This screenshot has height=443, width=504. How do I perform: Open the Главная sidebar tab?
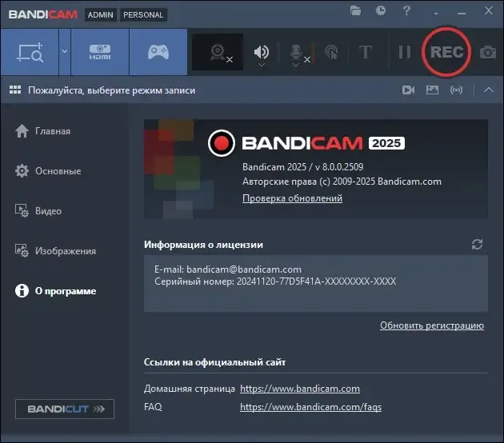42,131
